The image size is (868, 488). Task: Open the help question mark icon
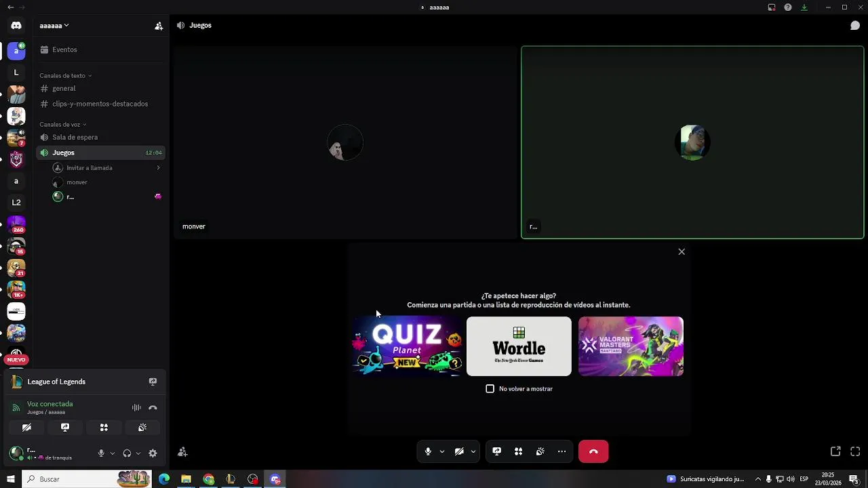coord(788,7)
